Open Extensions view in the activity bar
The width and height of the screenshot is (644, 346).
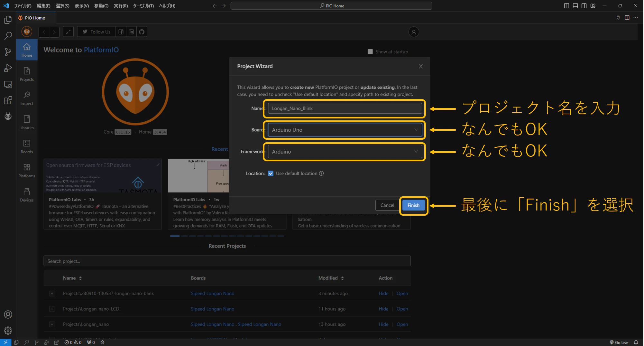(x=8, y=100)
